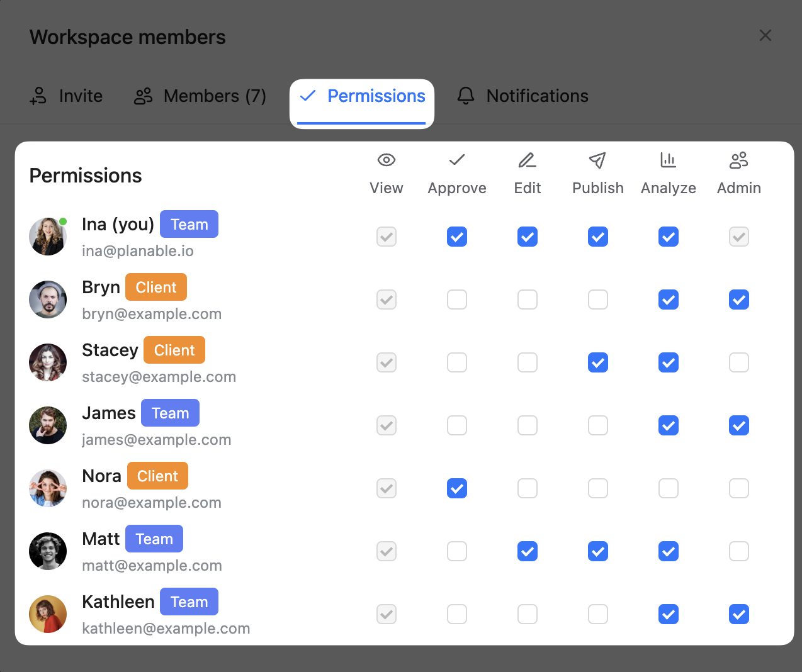Disable Admin permission for James
The height and width of the screenshot is (672, 802).
[738, 425]
